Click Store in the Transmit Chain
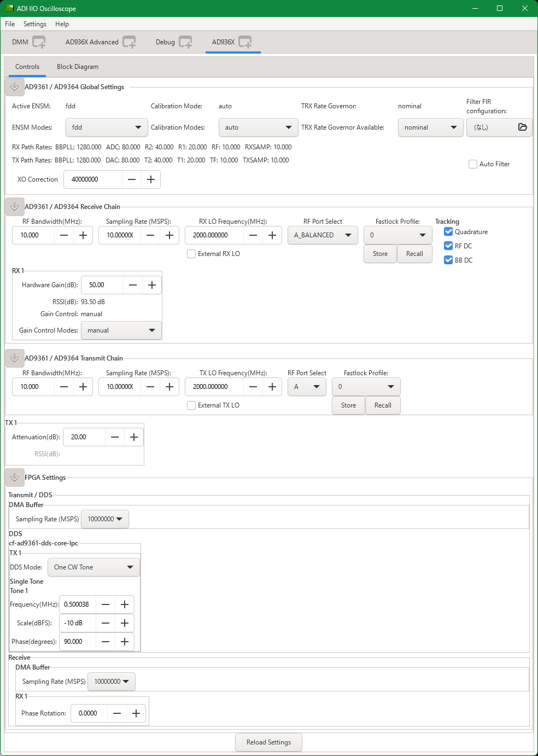Viewport: 538px width, 756px height. pyautogui.click(x=348, y=405)
